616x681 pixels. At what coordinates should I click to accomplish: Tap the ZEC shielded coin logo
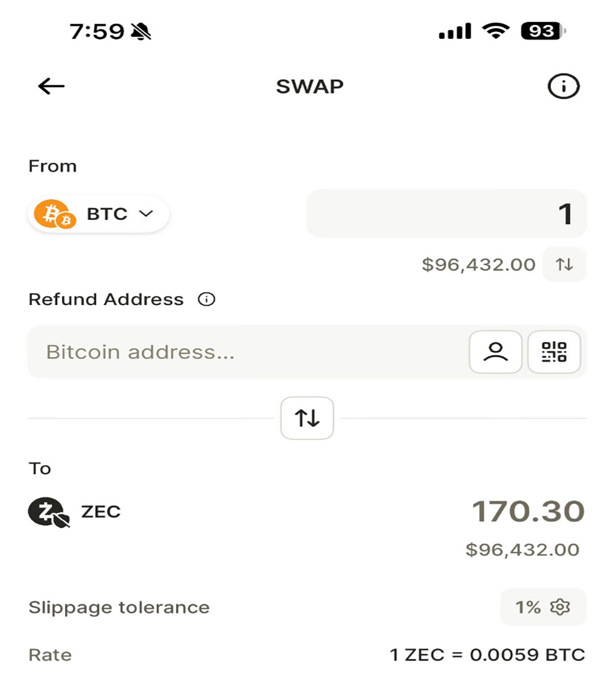48,512
